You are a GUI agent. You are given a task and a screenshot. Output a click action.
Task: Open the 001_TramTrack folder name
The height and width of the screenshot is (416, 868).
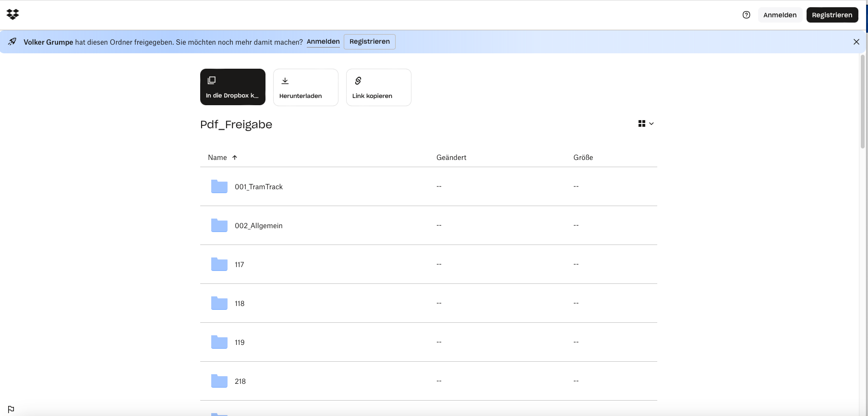click(x=259, y=187)
